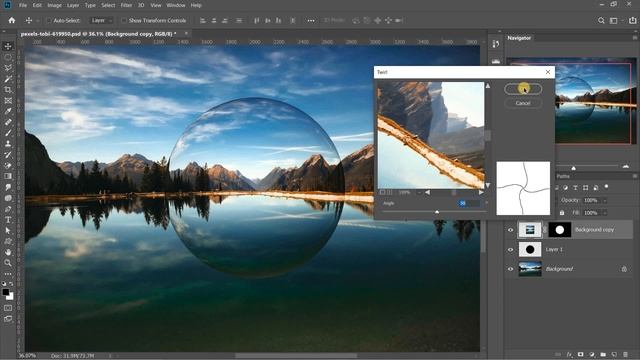Click the lock all layer icon
The image size is (640, 360).
pos(562,213)
